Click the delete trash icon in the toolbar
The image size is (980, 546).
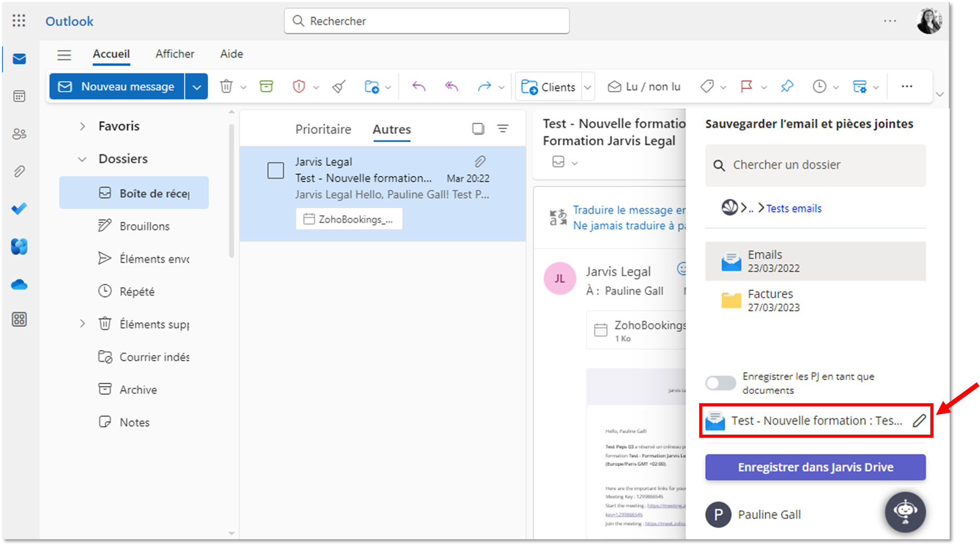[x=226, y=86]
